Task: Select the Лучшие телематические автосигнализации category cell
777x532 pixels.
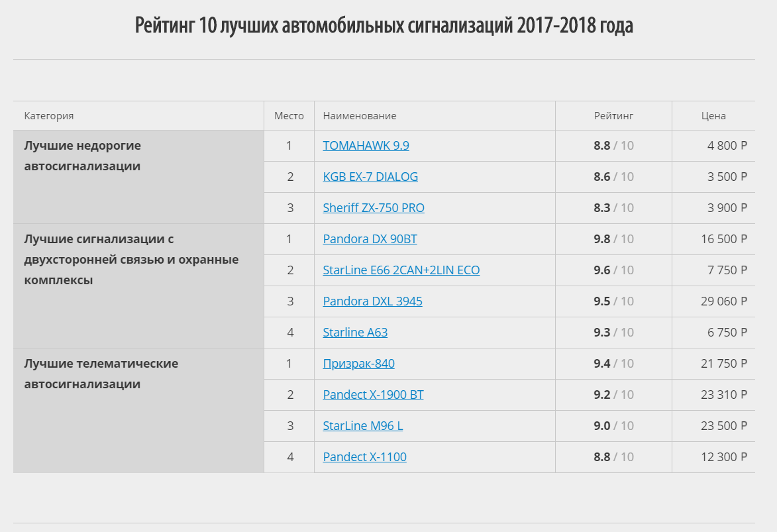Action: coord(138,411)
